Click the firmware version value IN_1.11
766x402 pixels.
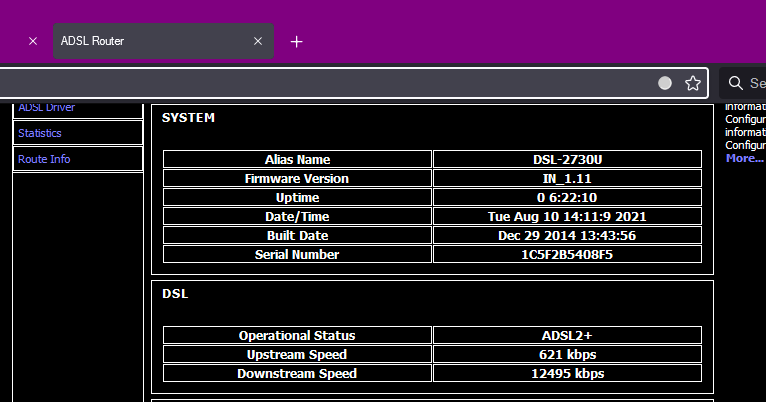tap(567, 179)
